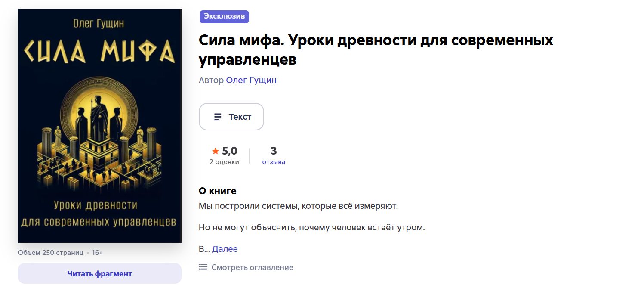
Task: Click the 3 отзыва counter number
Action: (274, 150)
